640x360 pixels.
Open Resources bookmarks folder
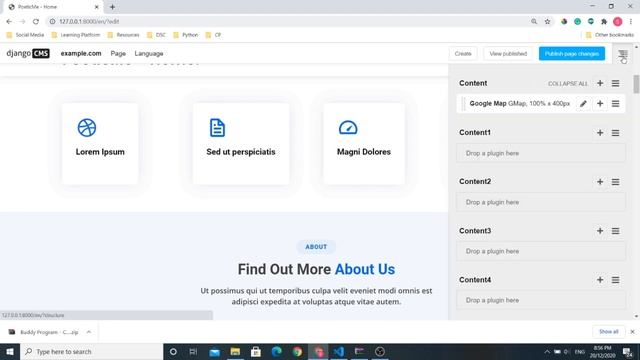point(124,35)
